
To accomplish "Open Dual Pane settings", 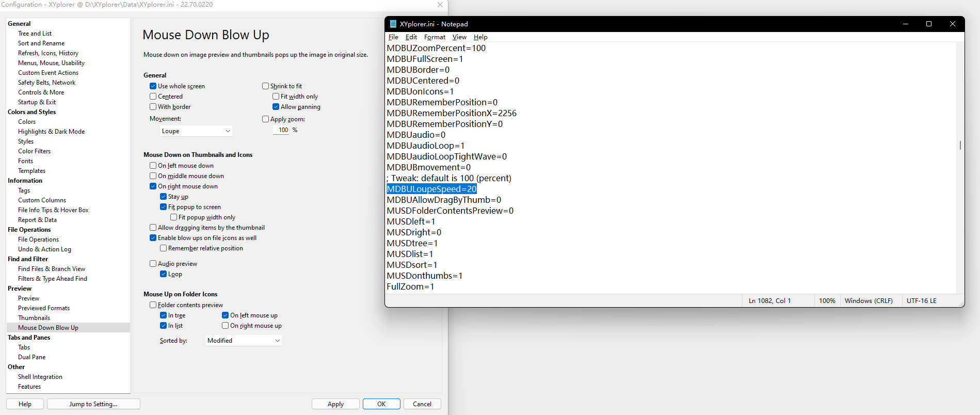I will tap(31, 357).
